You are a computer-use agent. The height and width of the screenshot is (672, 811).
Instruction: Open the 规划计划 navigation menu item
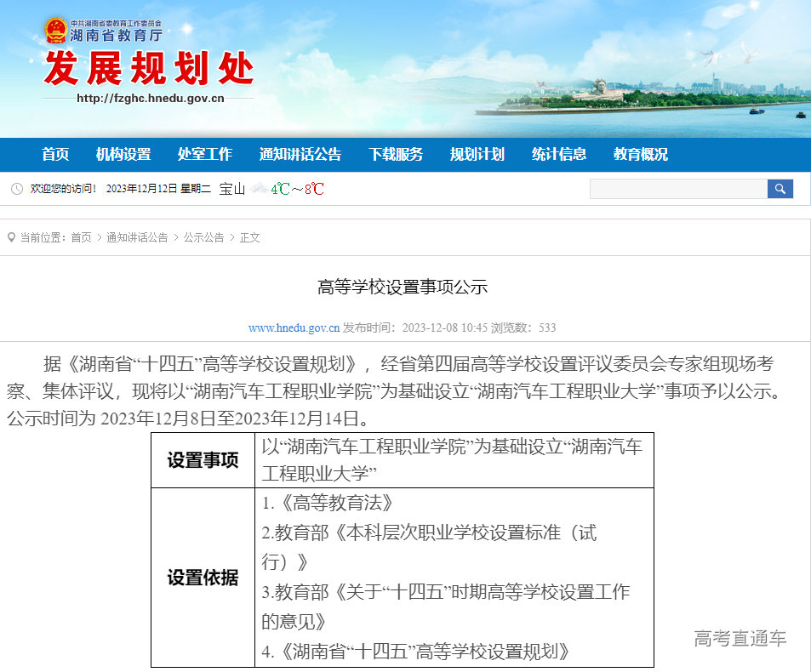[x=476, y=154]
